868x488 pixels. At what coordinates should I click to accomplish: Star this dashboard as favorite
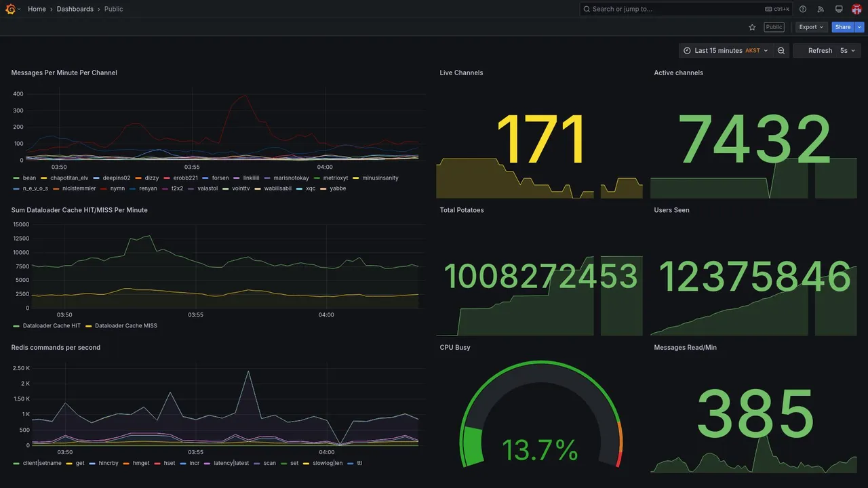(x=752, y=27)
